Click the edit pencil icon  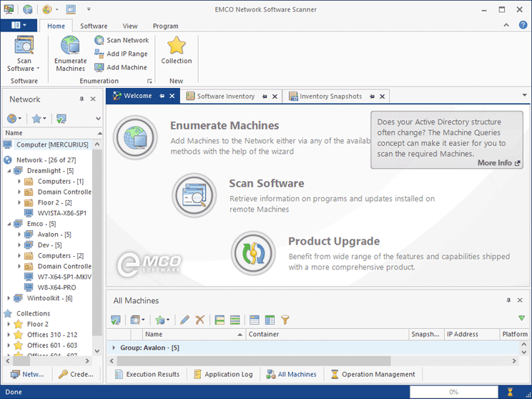pos(184,320)
